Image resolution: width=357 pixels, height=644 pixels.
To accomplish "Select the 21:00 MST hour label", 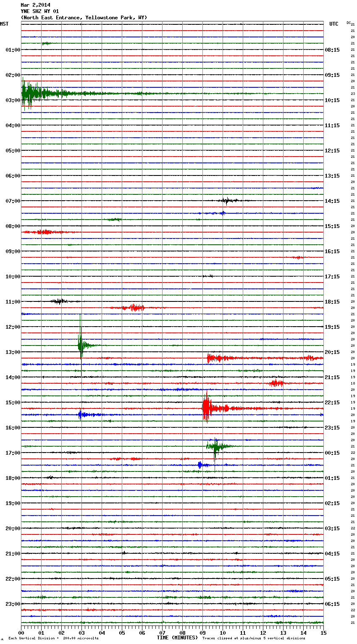I will 13,554.
